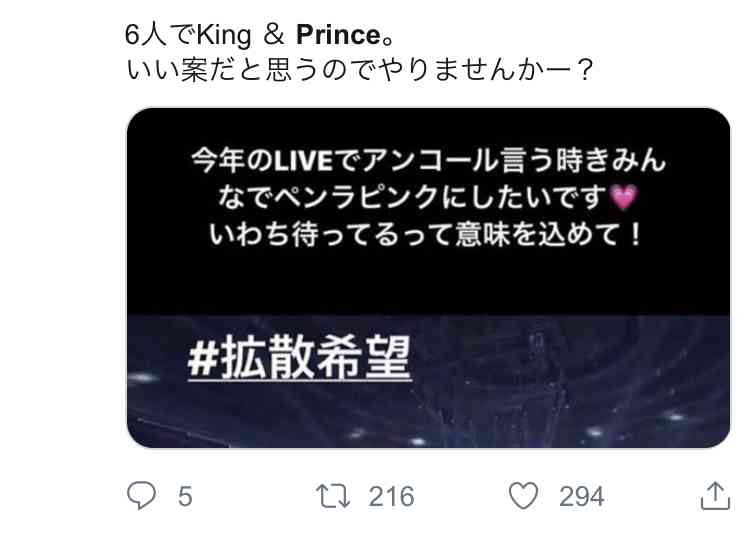Image resolution: width=750 pixels, height=533 pixels.
Task: Open the share upload icon
Action: 715,496
